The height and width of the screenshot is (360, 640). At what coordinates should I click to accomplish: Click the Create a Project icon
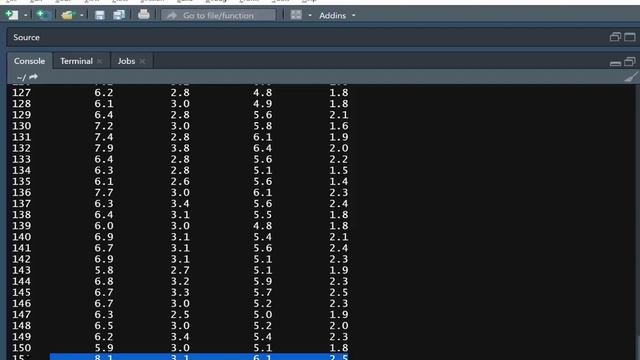coord(43,15)
